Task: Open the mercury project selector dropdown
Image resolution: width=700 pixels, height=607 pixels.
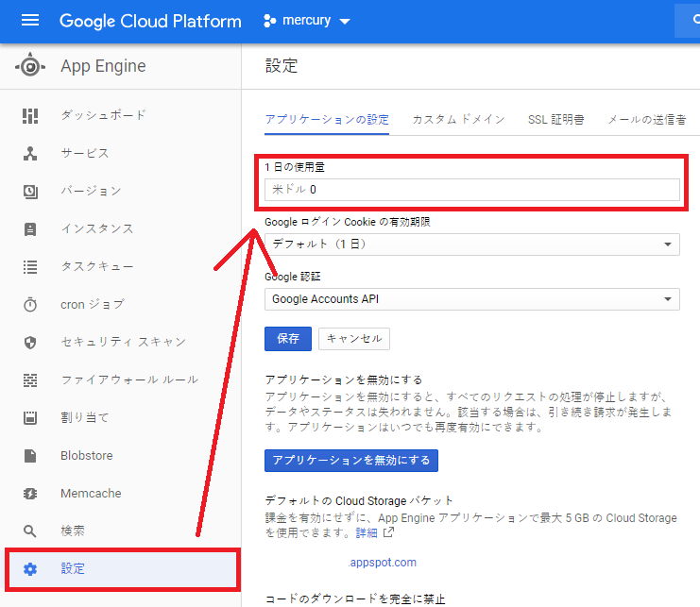Action: [305, 21]
